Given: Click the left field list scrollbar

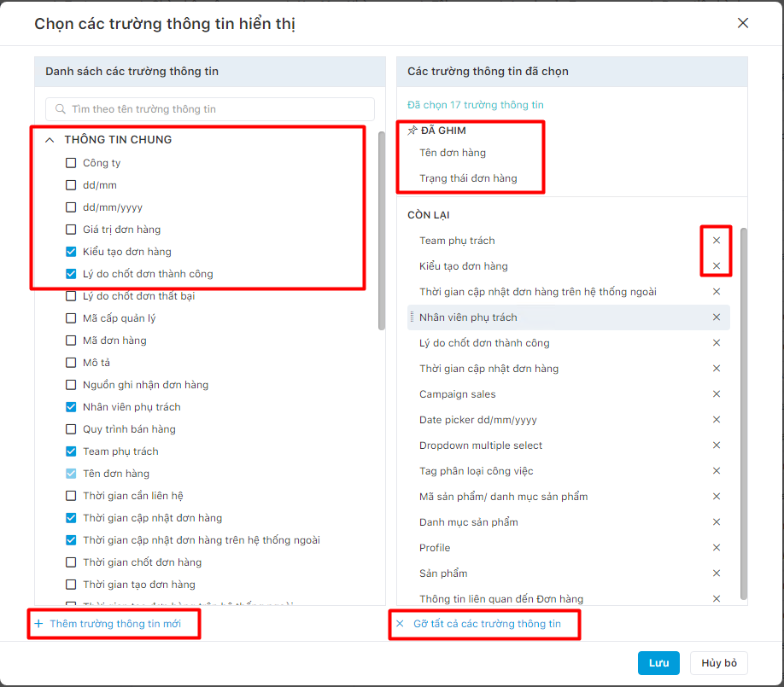Looking at the screenshot, I should click(382, 230).
